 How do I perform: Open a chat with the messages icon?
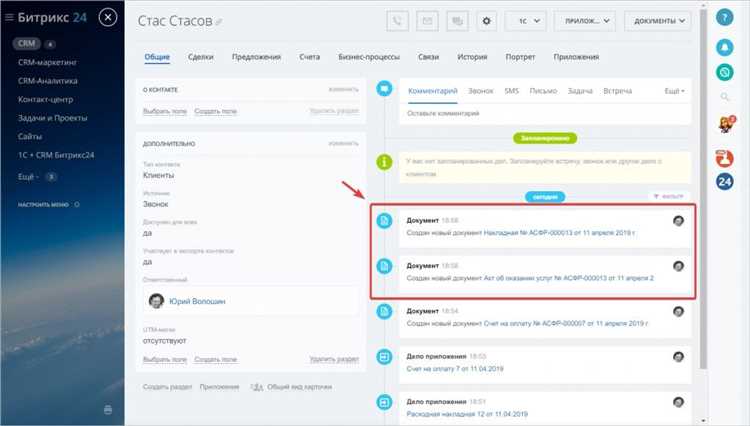coord(457,21)
